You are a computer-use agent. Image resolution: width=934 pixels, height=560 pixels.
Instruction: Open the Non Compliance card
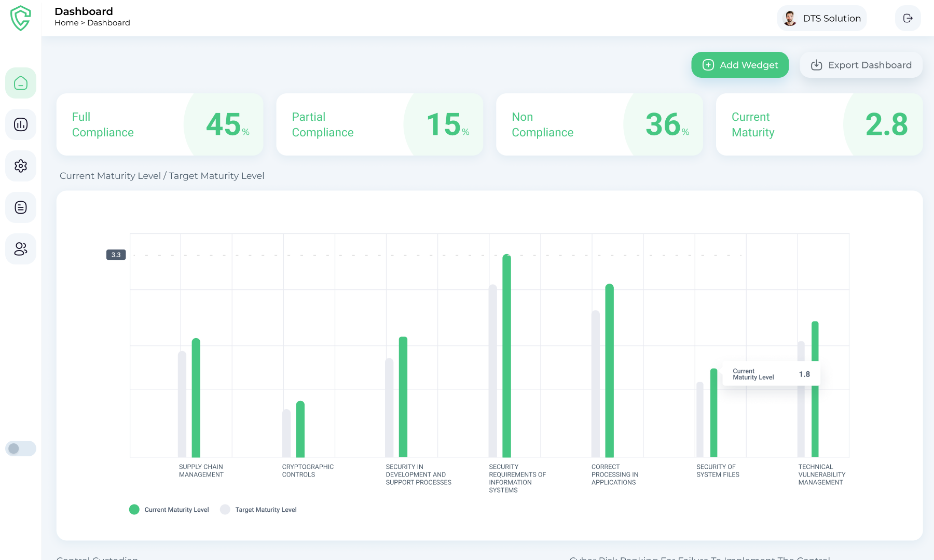pyautogui.click(x=599, y=124)
